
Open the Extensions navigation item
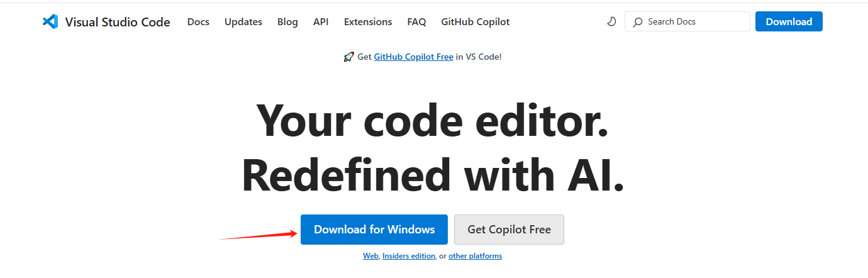[x=368, y=22]
